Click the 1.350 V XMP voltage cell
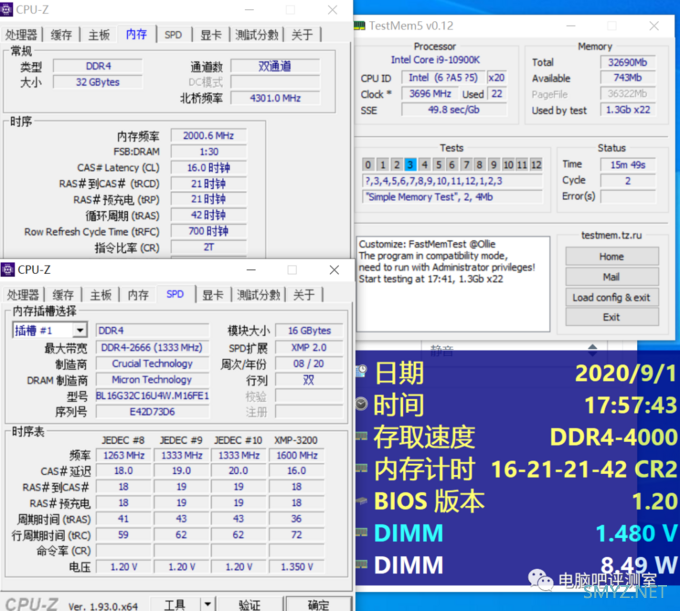The height and width of the screenshot is (611, 680). pos(297,567)
